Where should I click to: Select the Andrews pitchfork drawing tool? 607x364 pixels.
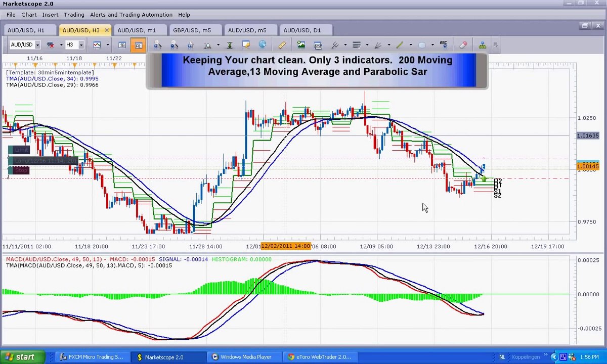pos(335,45)
